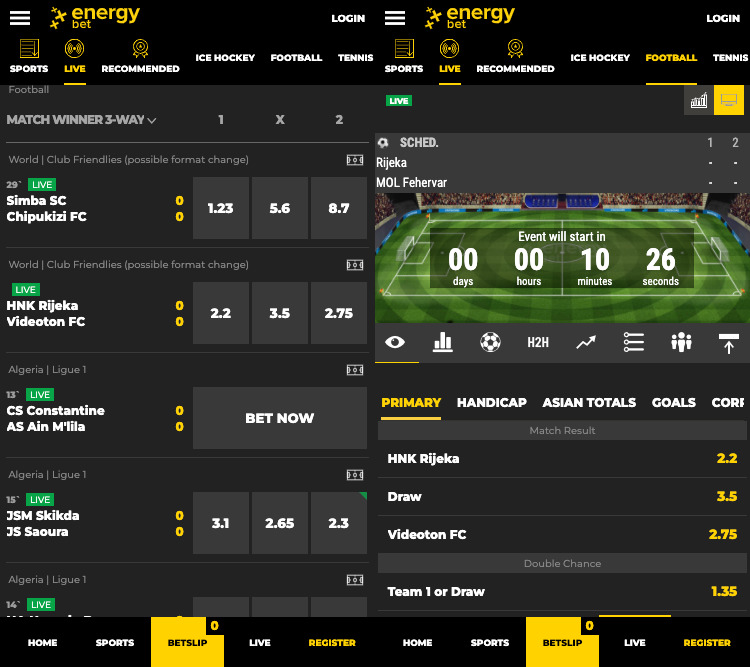The image size is (750, 667).
Task: Open energybet logo in right screen
Action: (470, 18)
